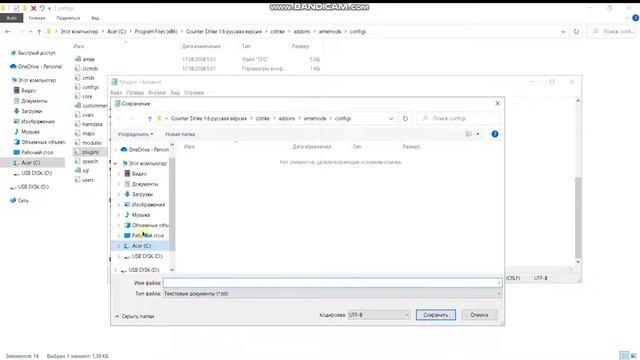This screenshot has height=360, width=640.
Task: Click the file name input field
Action: 332,282
